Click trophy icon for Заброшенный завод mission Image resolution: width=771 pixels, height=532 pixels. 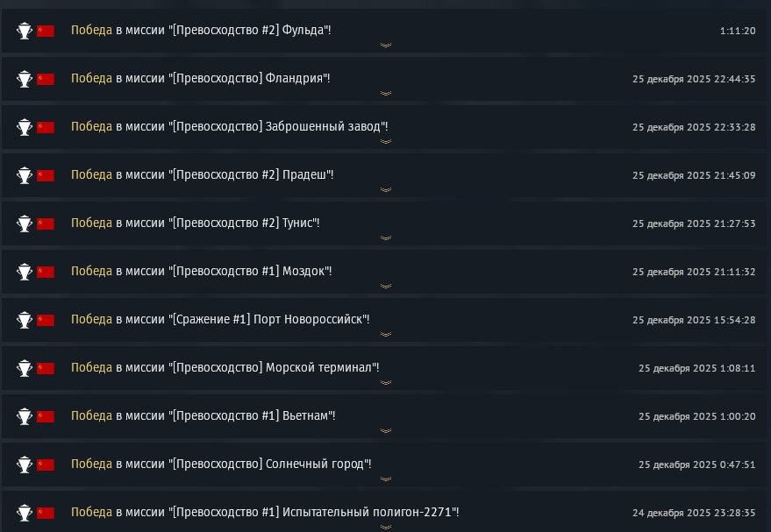tap(25, 127)
